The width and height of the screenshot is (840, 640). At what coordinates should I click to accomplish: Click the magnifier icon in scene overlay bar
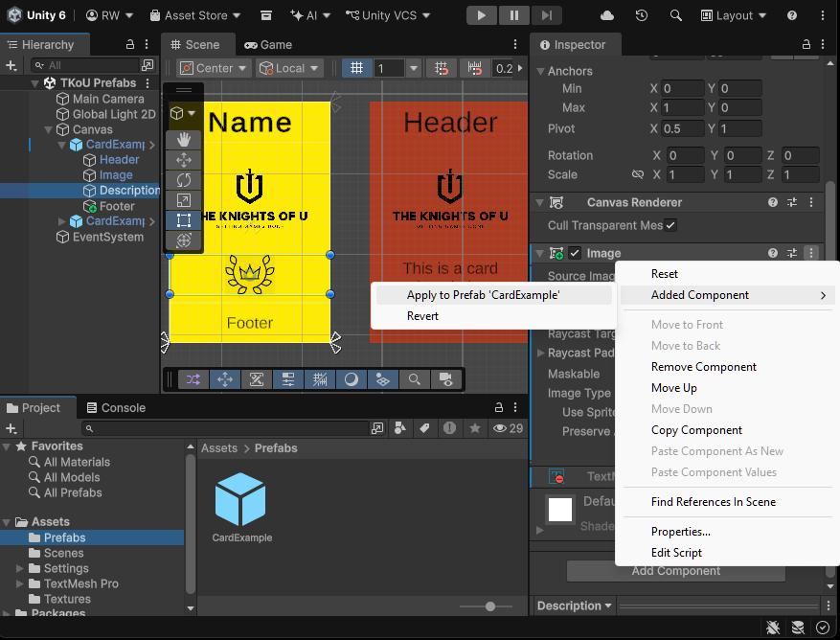point(414,380)
